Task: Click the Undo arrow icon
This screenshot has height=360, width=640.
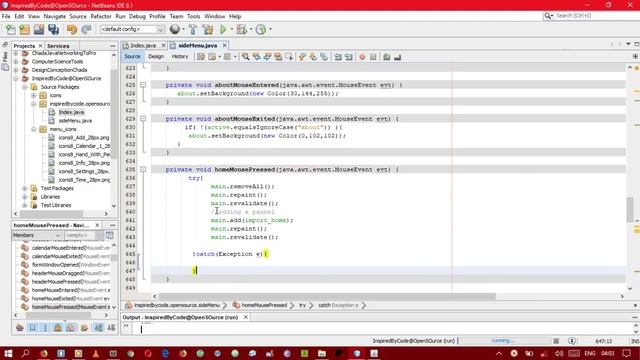Action: tap(72, 29)
